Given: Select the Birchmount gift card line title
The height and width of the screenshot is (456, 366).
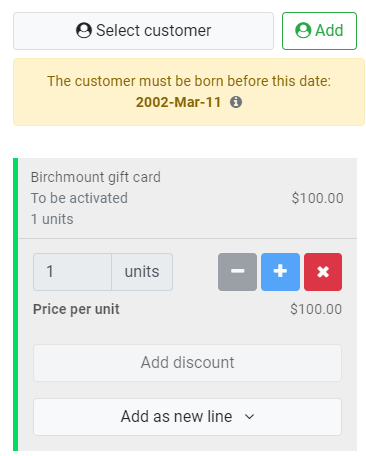Looking at the screenshot, I should coord(96,177).
